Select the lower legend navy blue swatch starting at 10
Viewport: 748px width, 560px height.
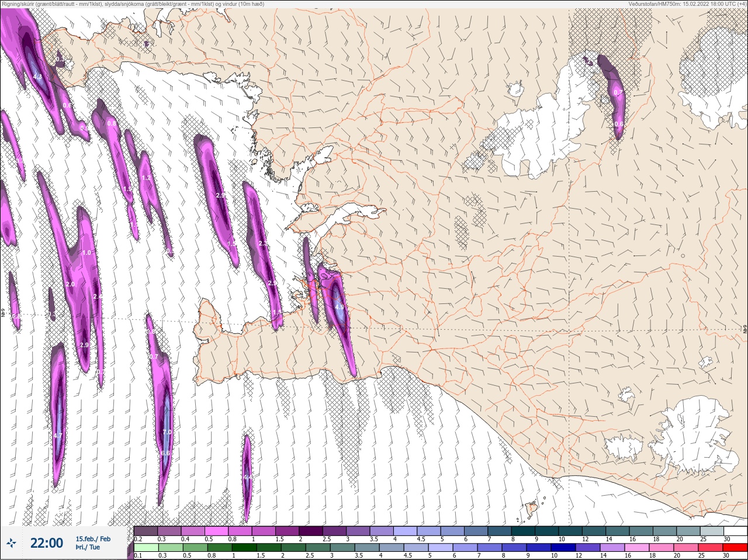click(564, 548)
